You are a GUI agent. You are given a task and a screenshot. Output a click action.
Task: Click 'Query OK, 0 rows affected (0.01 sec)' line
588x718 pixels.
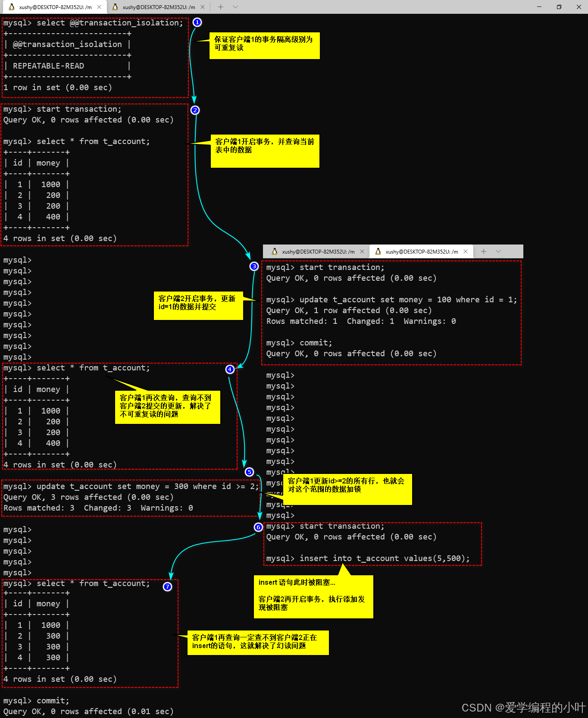(x=88, y=712)
